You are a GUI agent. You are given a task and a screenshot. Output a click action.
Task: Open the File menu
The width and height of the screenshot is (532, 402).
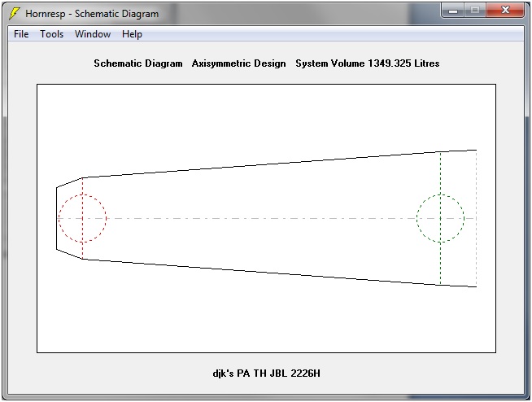point(21,34)
